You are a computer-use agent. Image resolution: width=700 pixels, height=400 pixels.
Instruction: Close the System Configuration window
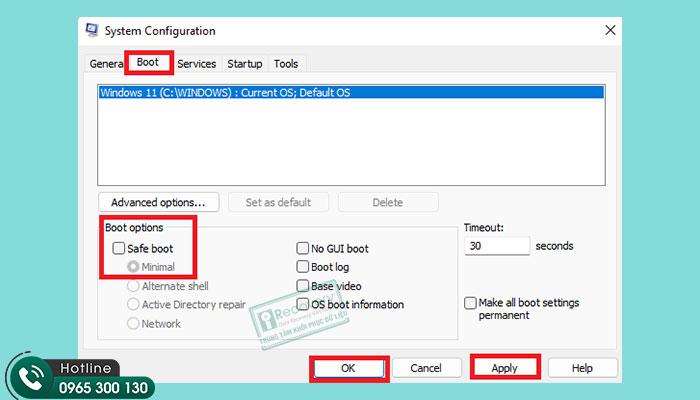[x=610, y=30]
